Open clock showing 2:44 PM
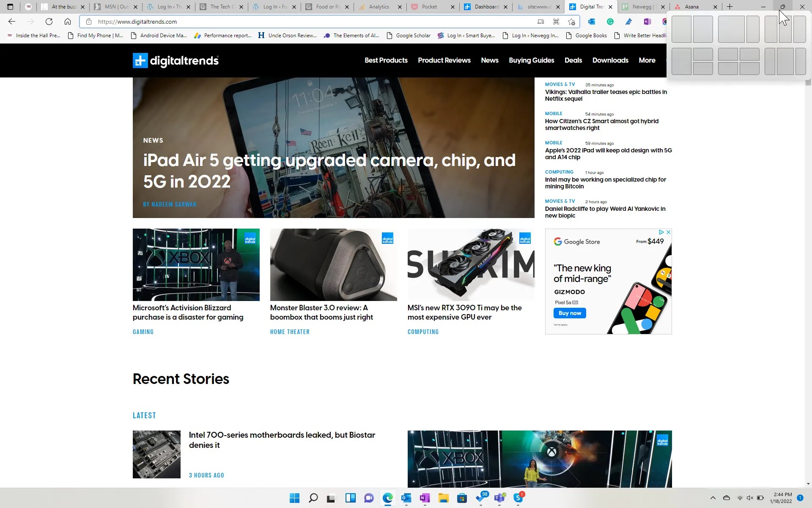 [x=781, y=498]
